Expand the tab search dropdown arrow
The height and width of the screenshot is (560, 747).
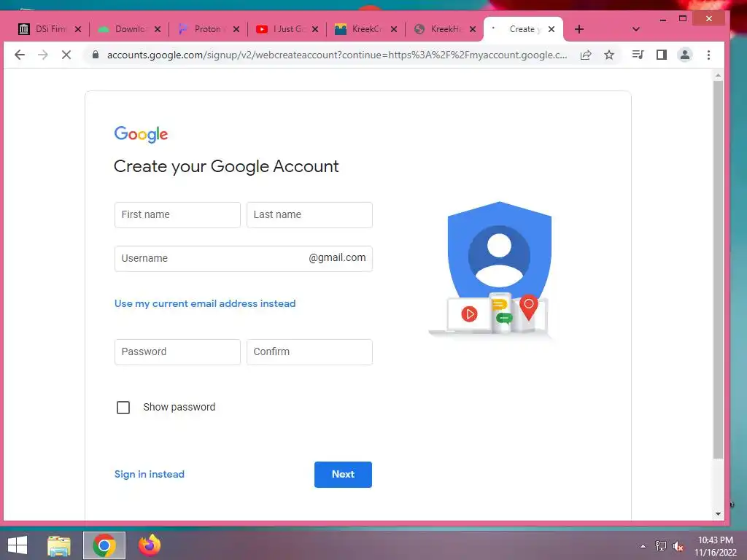(x=635, y=29)
